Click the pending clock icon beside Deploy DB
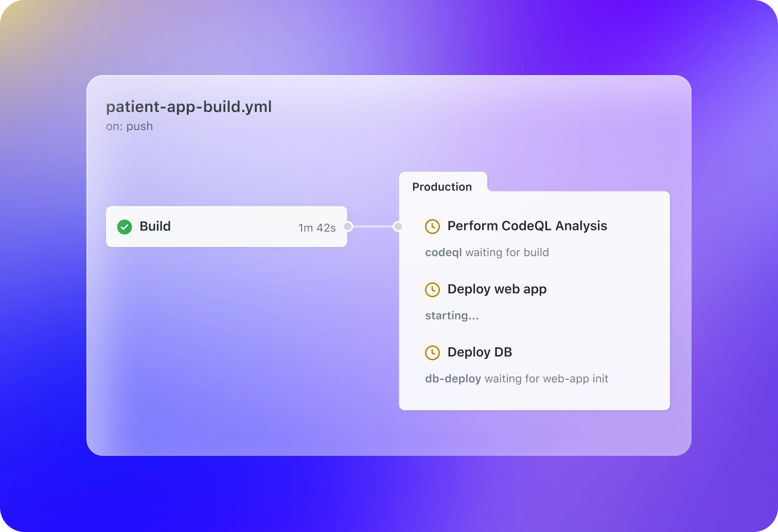778x532 pixels. (432, 353)
